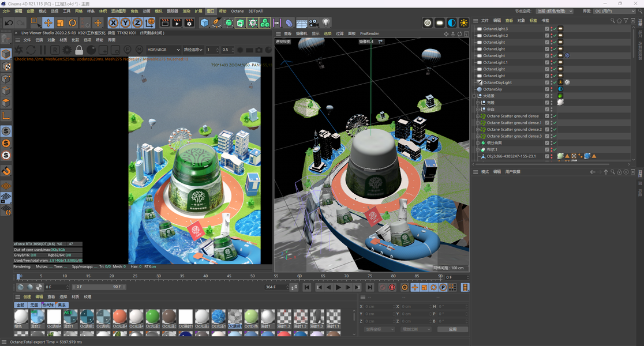Open the Render Settings clapperboard gear icon

pyautogui.click(x=189, y=23)
